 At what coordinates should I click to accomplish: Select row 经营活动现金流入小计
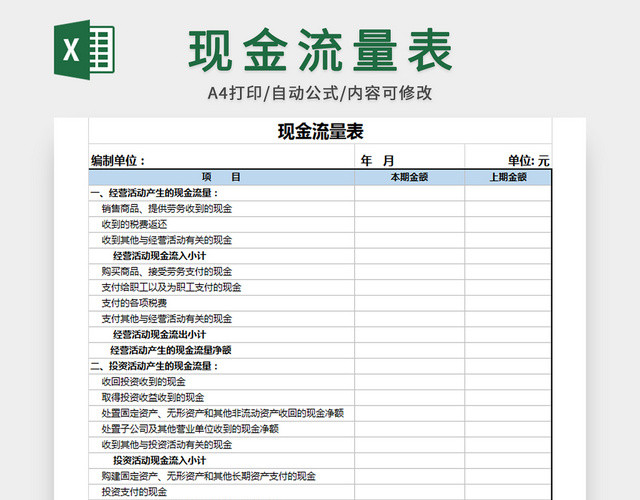(x=320, y=256)
